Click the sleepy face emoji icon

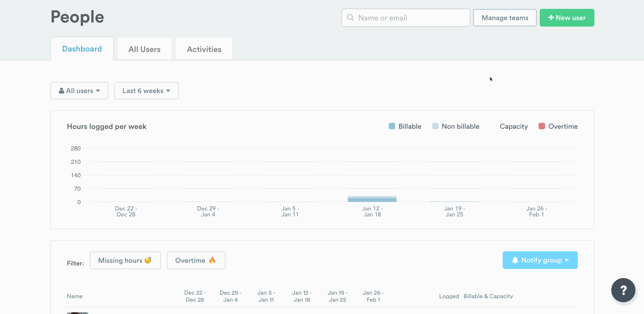click(148, 260)
